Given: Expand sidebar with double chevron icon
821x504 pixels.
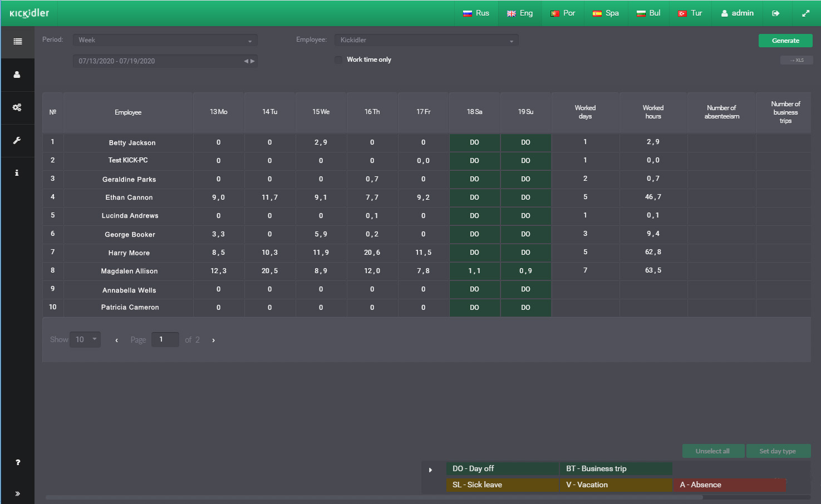Looking at the screenshot, I should tap(18, 493).
